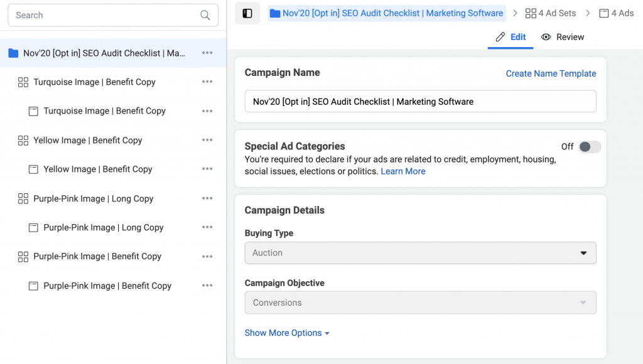Click the ad icon beside Purple-Pink Image Long Copy
Viewport: 643px width, 364px height.
(33, 227)
